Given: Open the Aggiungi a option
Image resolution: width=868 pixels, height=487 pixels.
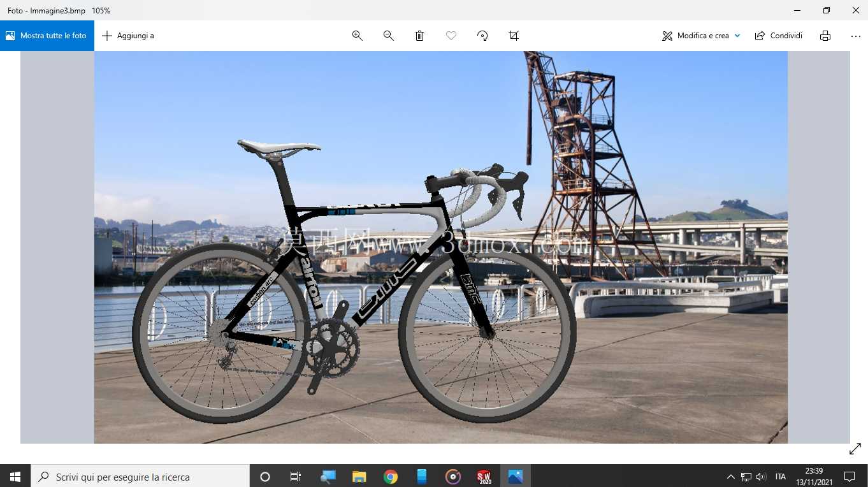Looking at the screenshot, I should (x=128, y=36).
